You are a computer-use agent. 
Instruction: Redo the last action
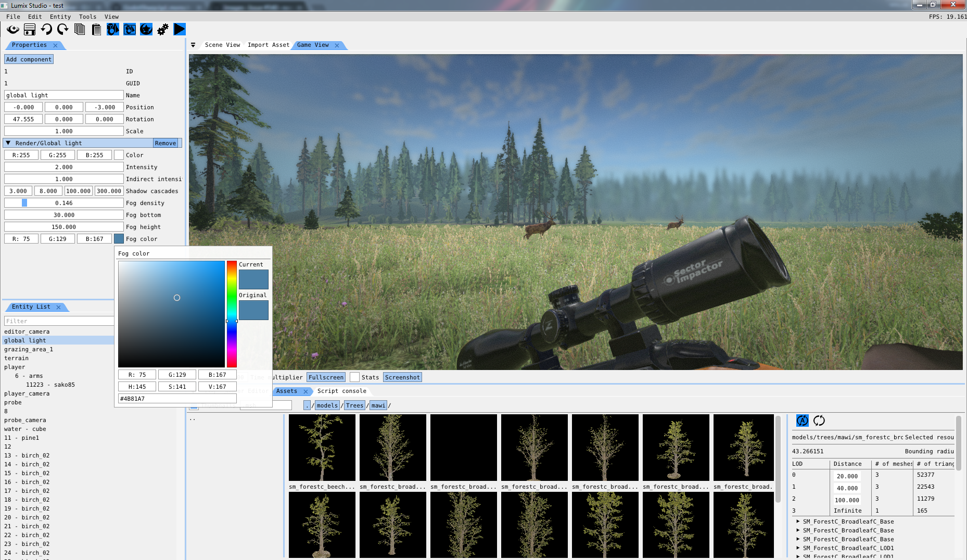63,30
